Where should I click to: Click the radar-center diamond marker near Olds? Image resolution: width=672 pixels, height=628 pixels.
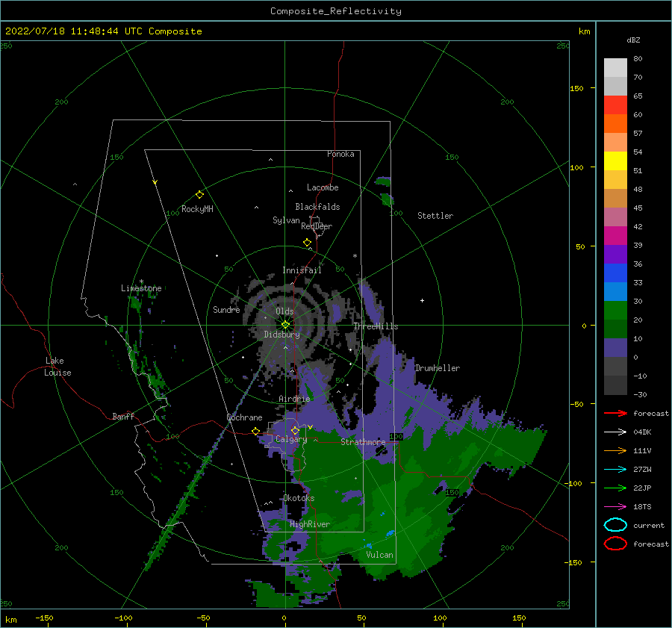coord(285,325)
